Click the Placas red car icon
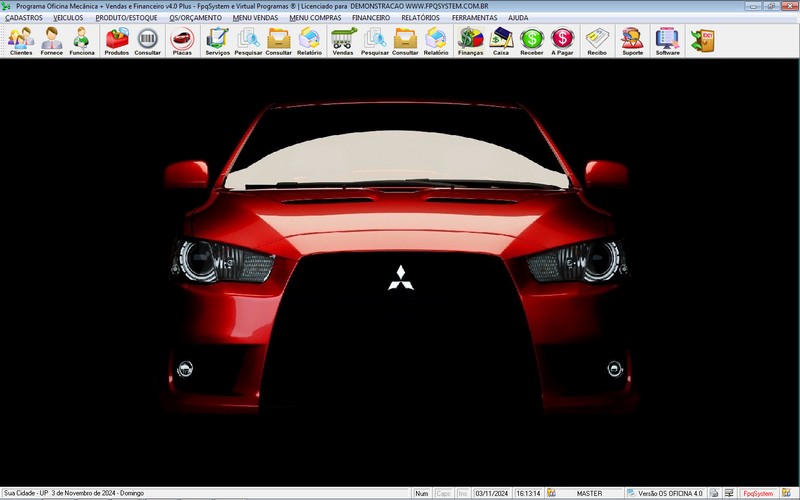Screen dimensions: 800x500 click(182, 40)
